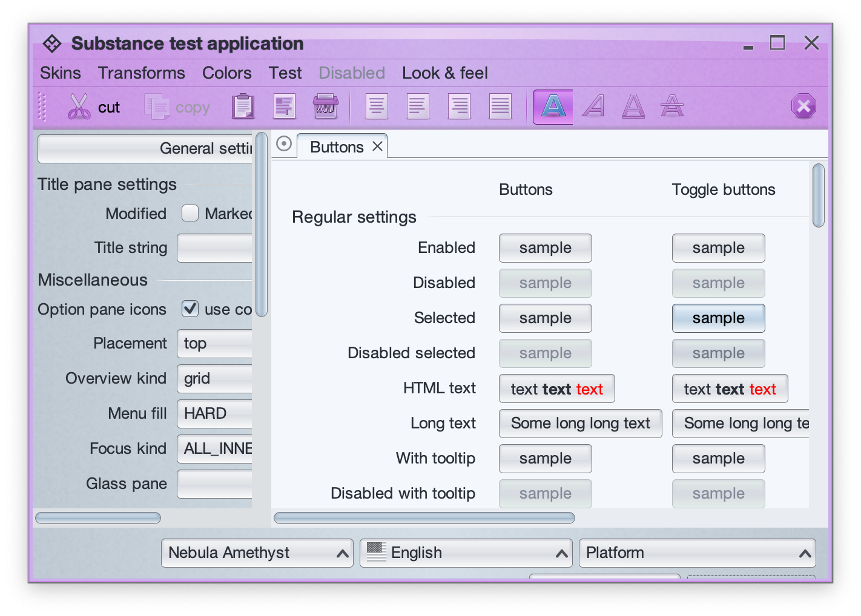Click the cut scissors icon
This screenshot has height=616, width=861.
[79, 107]
